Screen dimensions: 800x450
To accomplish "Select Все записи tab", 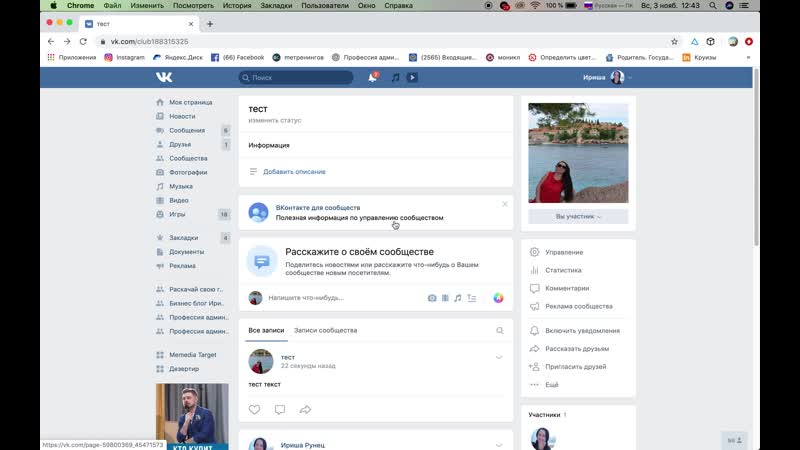I will point(266,330).
